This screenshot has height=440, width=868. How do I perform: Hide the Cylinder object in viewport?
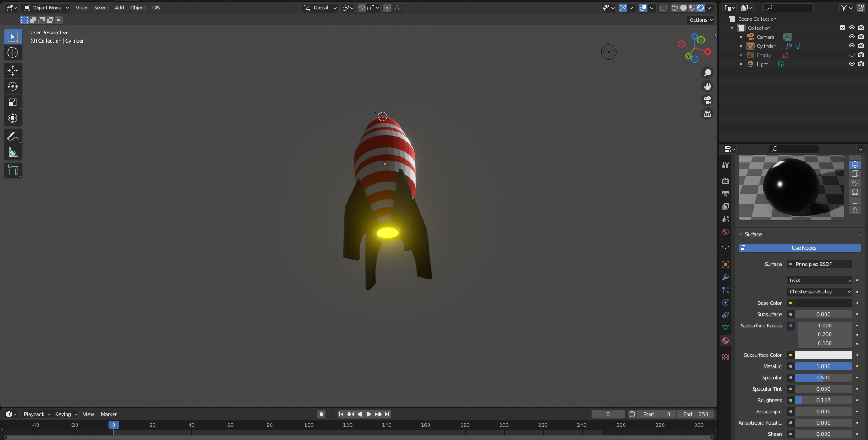tap(852, 46)
